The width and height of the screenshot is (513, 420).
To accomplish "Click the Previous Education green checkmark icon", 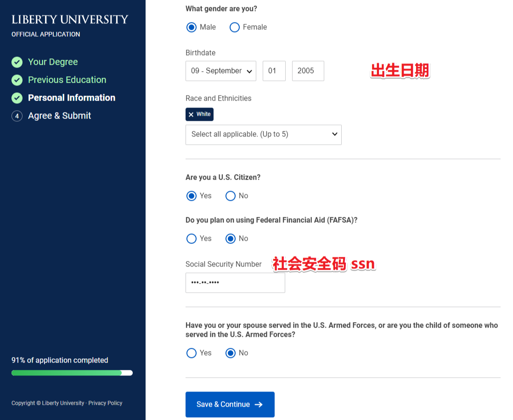I will click(17, 80).
